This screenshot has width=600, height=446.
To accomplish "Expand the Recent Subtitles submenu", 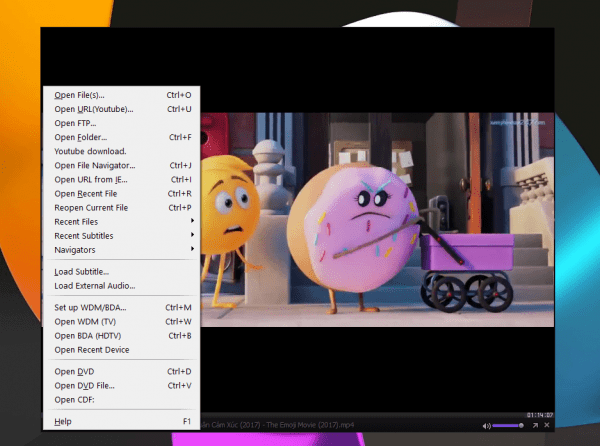I will point(122,236).
